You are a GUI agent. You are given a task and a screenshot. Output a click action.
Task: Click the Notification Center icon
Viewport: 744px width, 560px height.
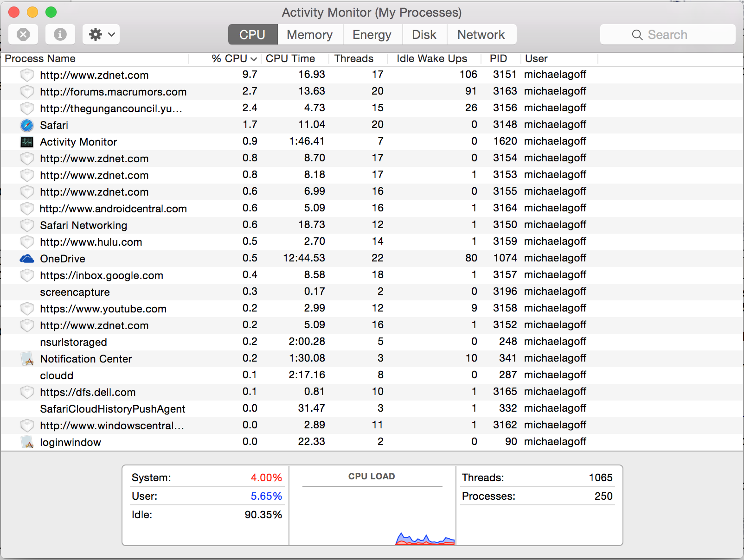pos(27,359)
